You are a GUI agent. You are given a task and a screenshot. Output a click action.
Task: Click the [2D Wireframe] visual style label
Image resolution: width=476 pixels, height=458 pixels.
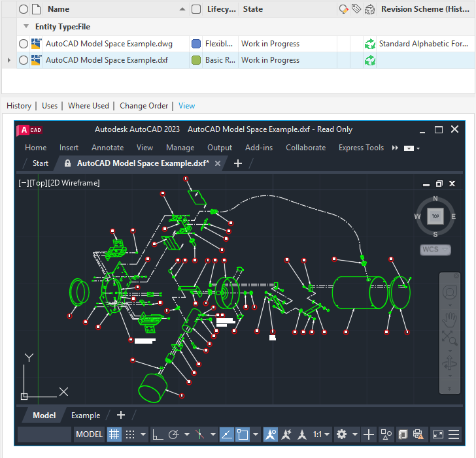(74, 183)
